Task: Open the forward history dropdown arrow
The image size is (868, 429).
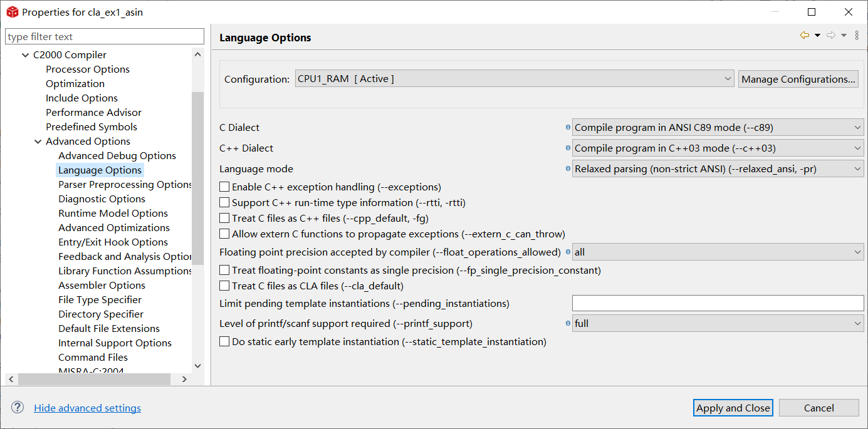Action: pyautogui.click(x=844, y=36)
